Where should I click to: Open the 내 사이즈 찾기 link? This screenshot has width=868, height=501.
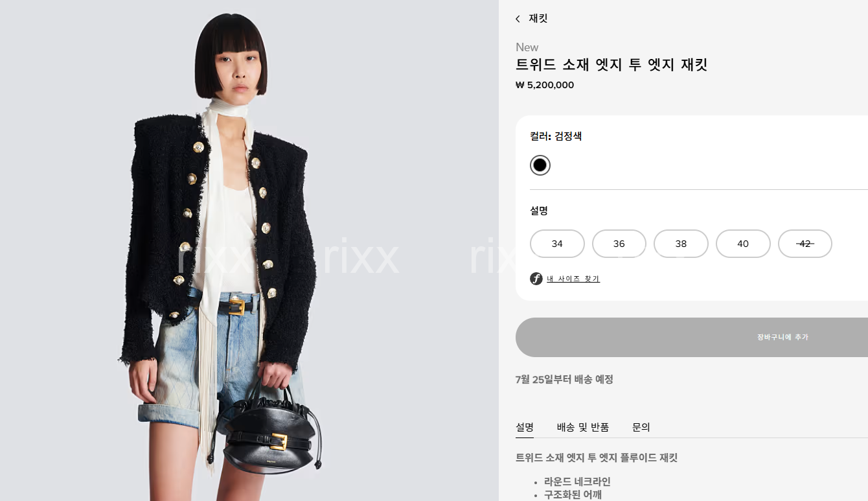pos(573,279)
